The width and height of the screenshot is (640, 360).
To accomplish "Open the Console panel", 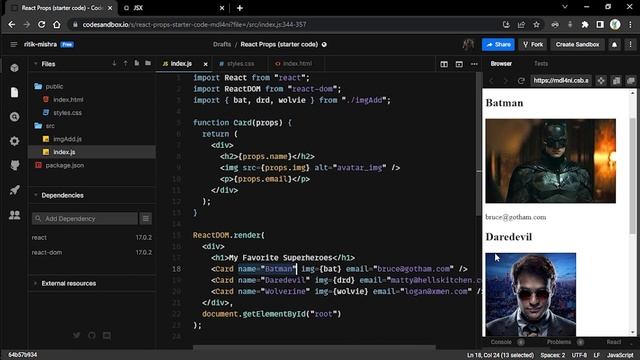I will click(x=501, y=342).
